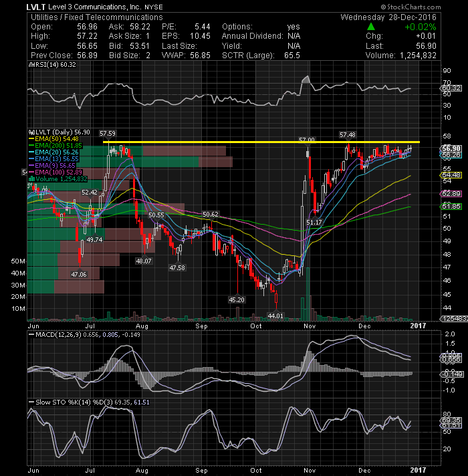Click the 60.32 RSI value tag on right axis
Image resolution: width=468 pixels, height=476 pixels.
(451, 88)
